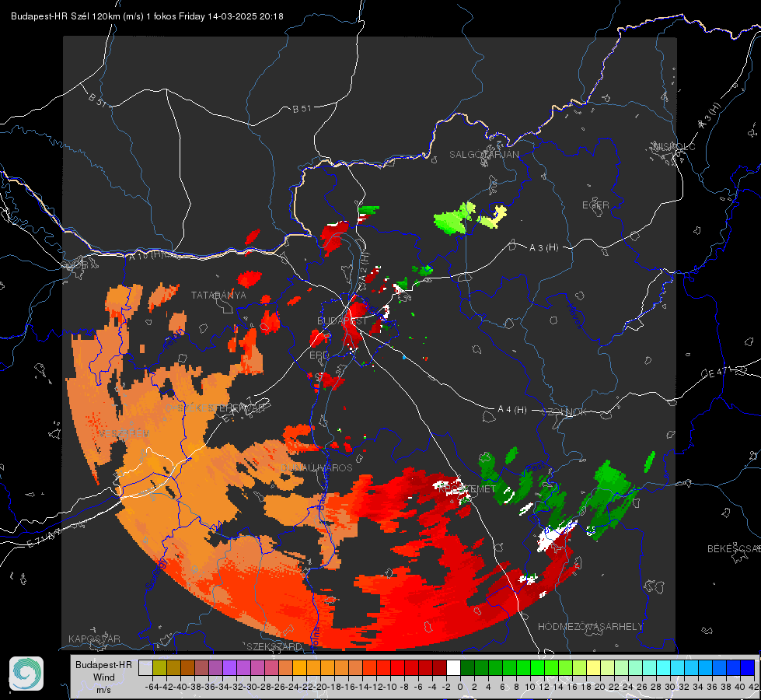
Task: Click the ÉRD town label
Action: pyautogui.click(x=319, y=355)
